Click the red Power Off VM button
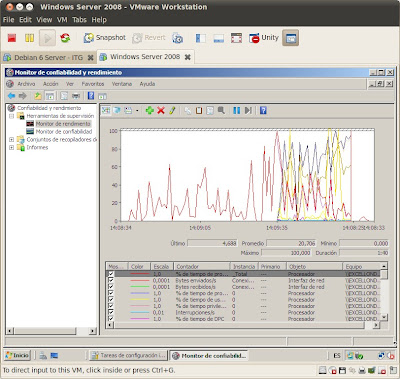Image resolution: width=400 pixels, height=379 pixels. point(12,38)
